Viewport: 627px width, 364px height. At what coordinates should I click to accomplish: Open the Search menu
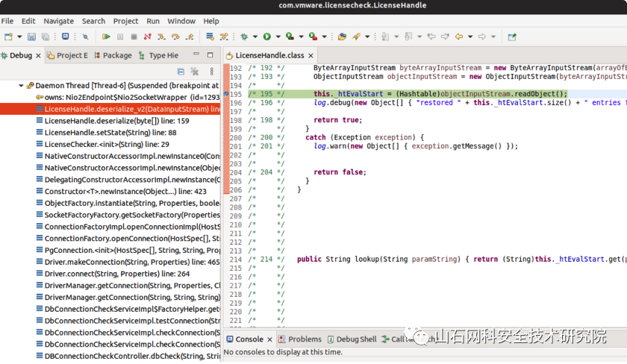pyautogui.click(x=93, y=21)
